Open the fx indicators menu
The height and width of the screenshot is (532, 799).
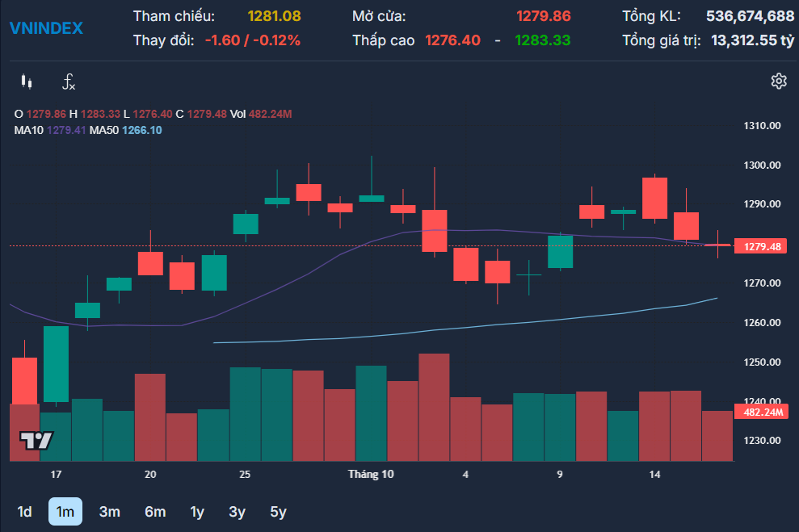coord(69,82)
